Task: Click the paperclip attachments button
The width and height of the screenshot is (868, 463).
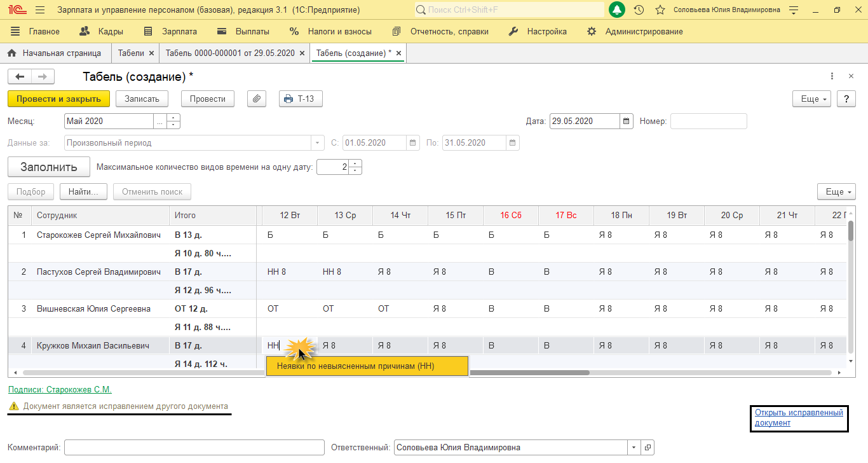Action: (x=257, y=99)
